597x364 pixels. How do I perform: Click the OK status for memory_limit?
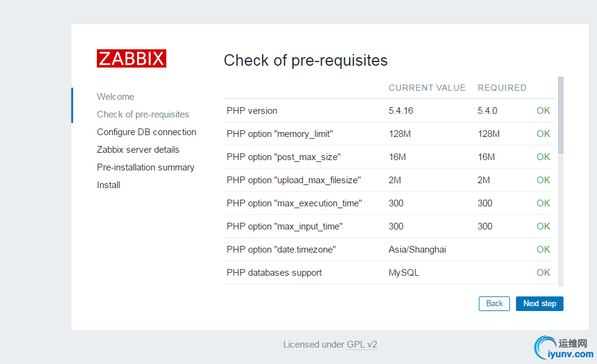click(x=543, y=134)
